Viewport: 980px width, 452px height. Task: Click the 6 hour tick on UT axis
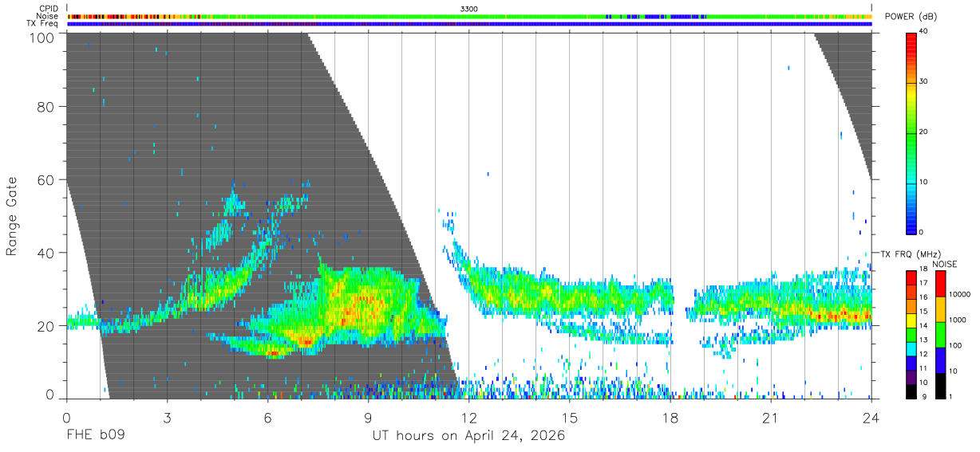click(268, 416)
